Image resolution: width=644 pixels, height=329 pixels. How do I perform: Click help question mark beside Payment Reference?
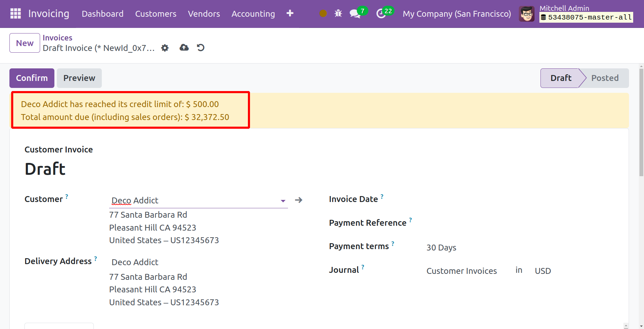coord(410,220)
